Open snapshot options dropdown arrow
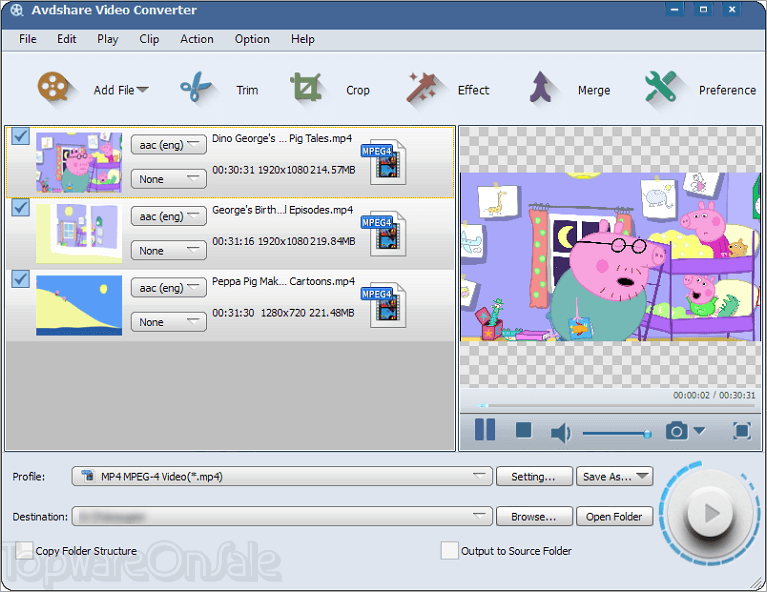 699,431
